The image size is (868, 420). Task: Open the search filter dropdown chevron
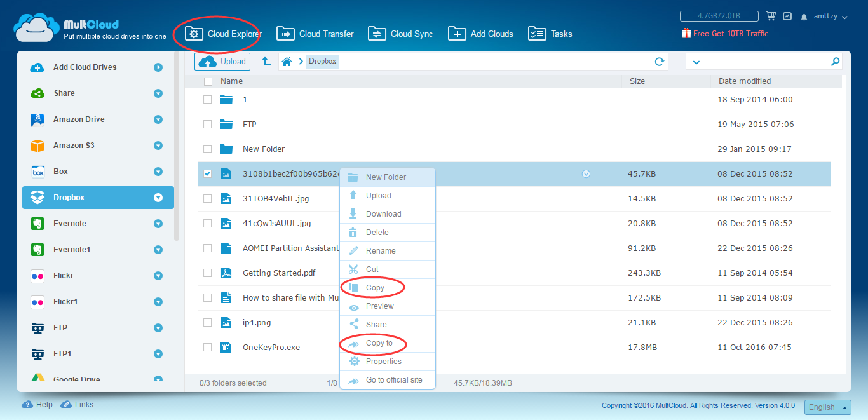pos(696,62)
